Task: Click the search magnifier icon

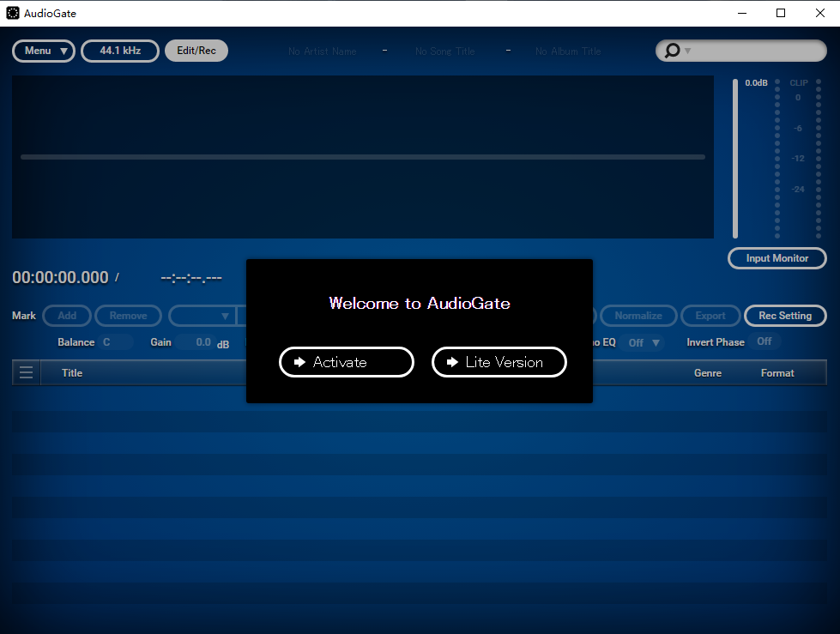Action: (672, 51)
